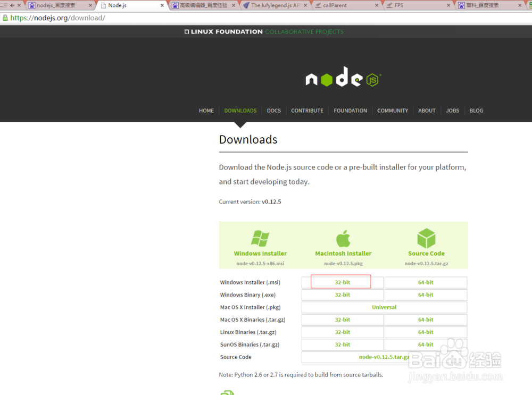The image size is (532, 395).
Task: Open the HOME nav item
Action: point(206,111)
